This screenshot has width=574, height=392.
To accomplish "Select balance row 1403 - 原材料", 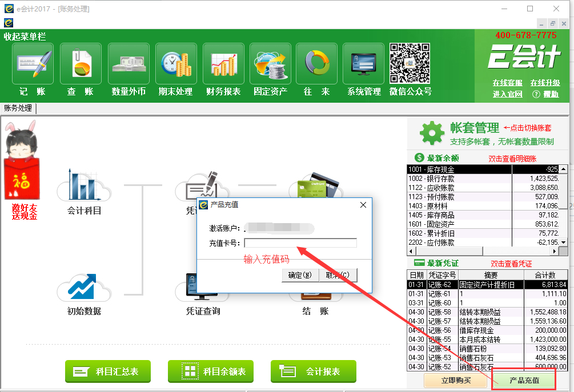I will (x=483, y=206).
